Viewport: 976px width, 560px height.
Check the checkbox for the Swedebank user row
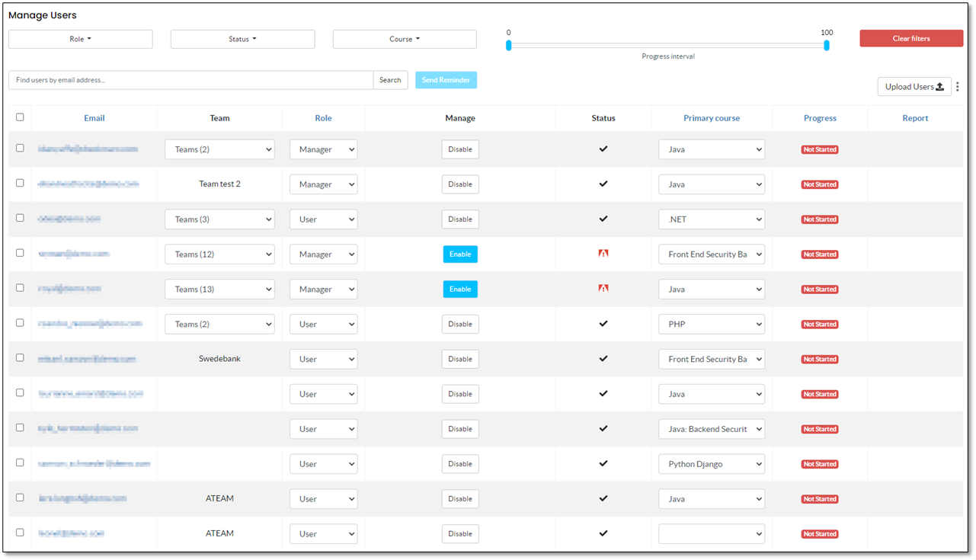point(20,358)
